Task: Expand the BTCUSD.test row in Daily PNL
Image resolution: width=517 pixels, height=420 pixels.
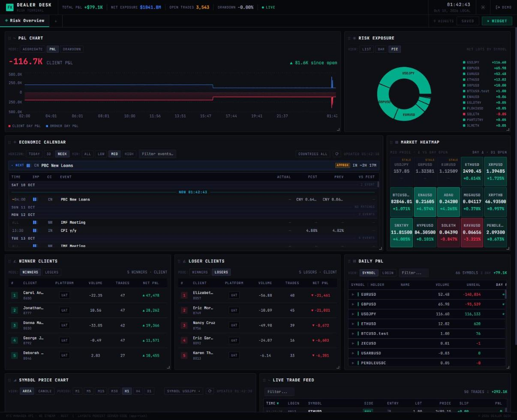Action: 353,333
